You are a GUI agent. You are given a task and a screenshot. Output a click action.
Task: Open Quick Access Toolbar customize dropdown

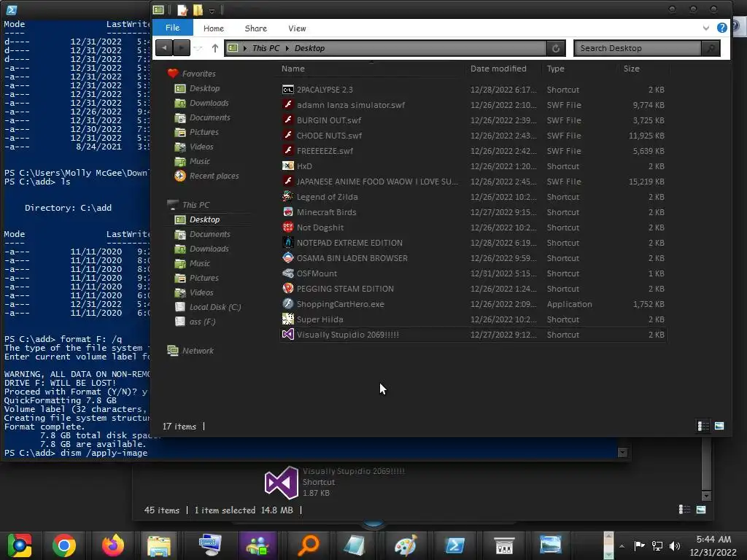tap(212, 10)
